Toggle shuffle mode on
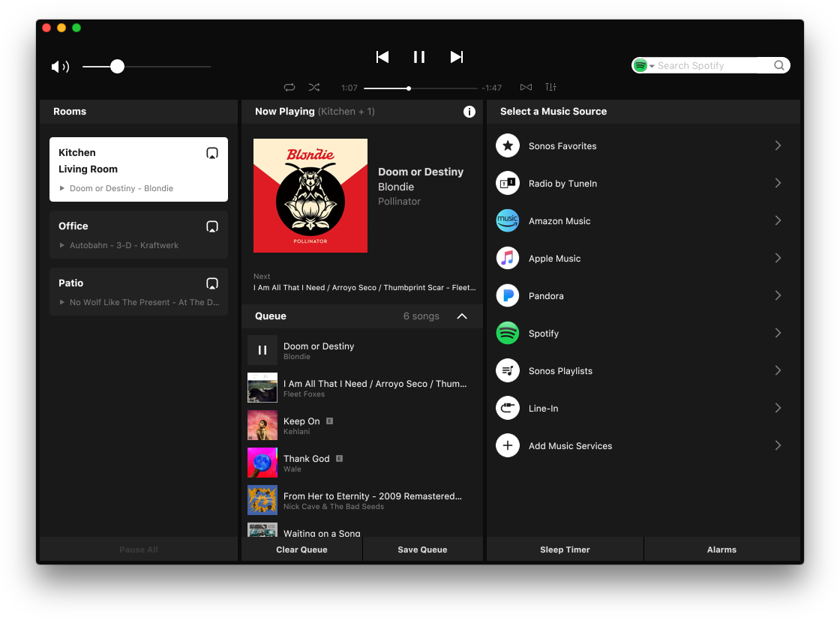 click(x=314, y=87)
